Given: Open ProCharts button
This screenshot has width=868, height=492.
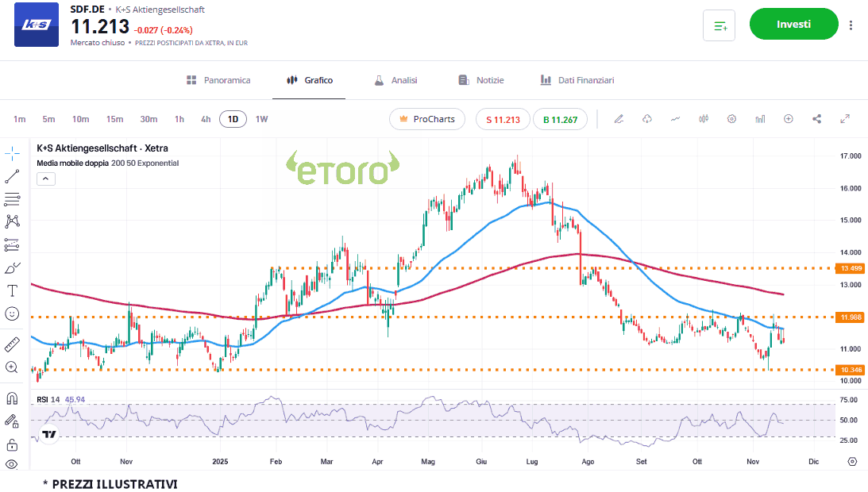Looking at the screenshot, I should [427, 119].
